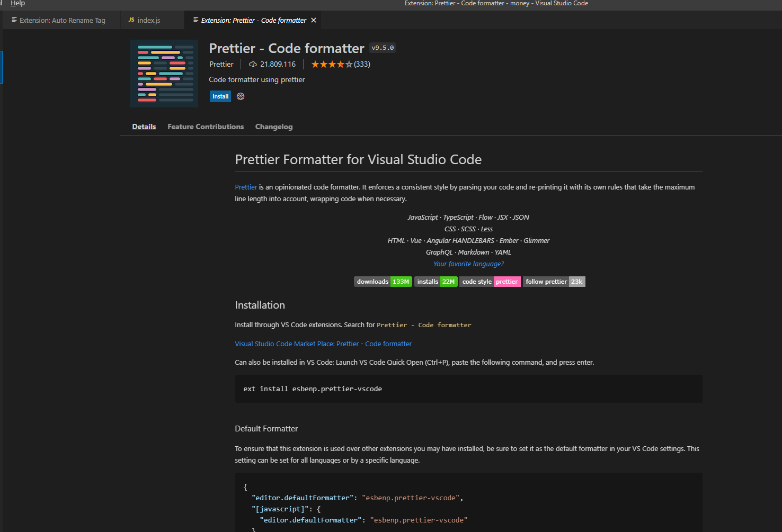Open the Your favorite language? link
The height and width of the screenshot is (532, 782).
tap(468, 264)
